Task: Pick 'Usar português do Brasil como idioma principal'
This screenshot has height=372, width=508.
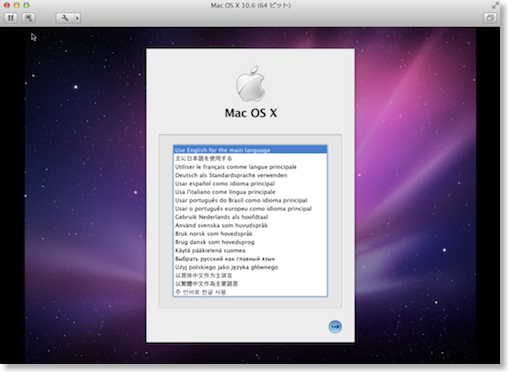Action: click(250, 200)
